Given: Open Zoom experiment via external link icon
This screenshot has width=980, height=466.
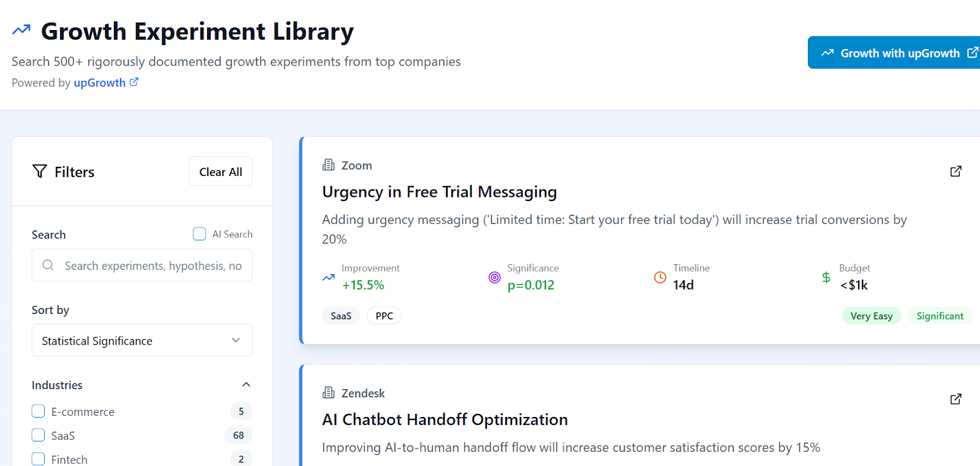Looking at the screenshot, I should (956, 172).
